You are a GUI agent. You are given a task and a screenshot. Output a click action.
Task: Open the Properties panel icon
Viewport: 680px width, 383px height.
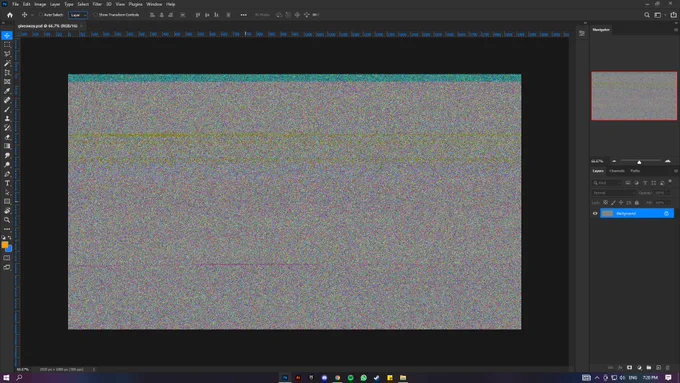click(x=582, y=33)
